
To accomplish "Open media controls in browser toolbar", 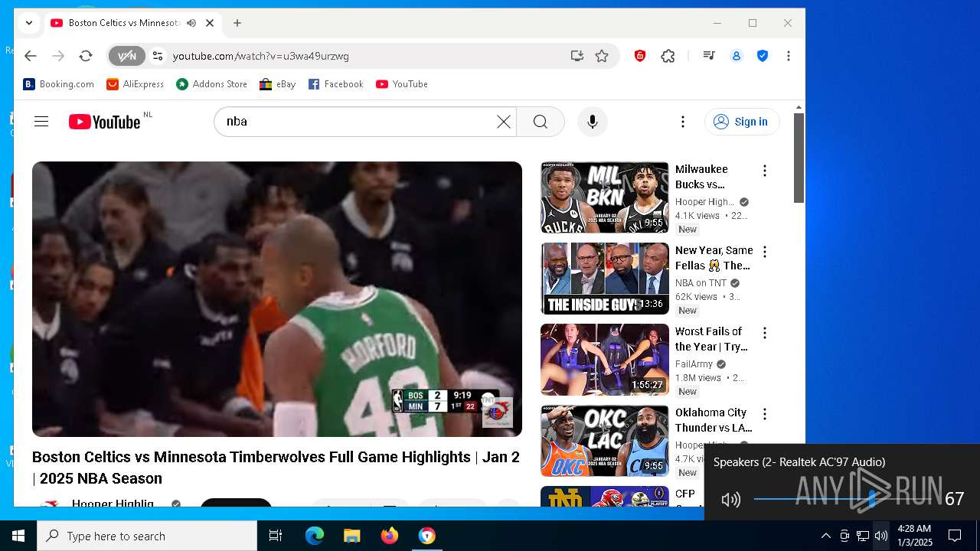I will (x=709, y=56).
